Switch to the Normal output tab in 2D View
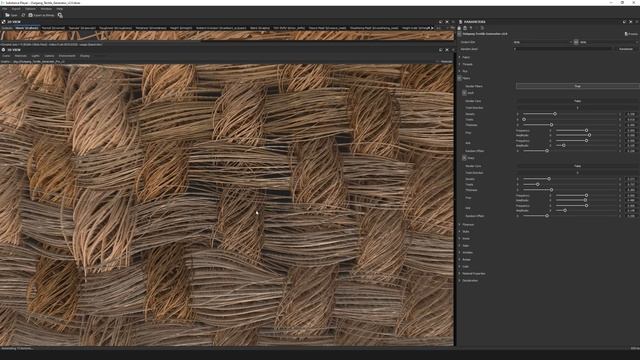 coord(53,28)
